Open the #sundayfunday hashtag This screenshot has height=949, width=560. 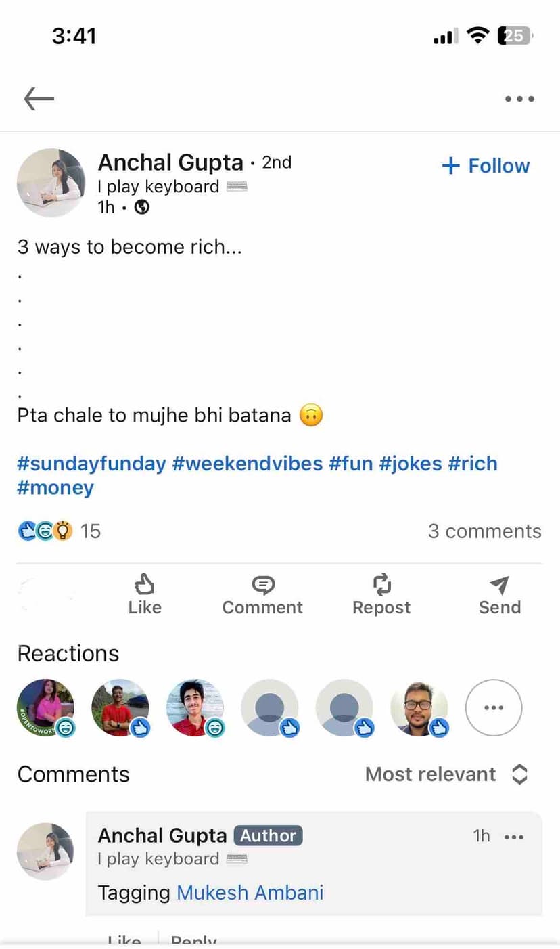(x=91, y=464)
